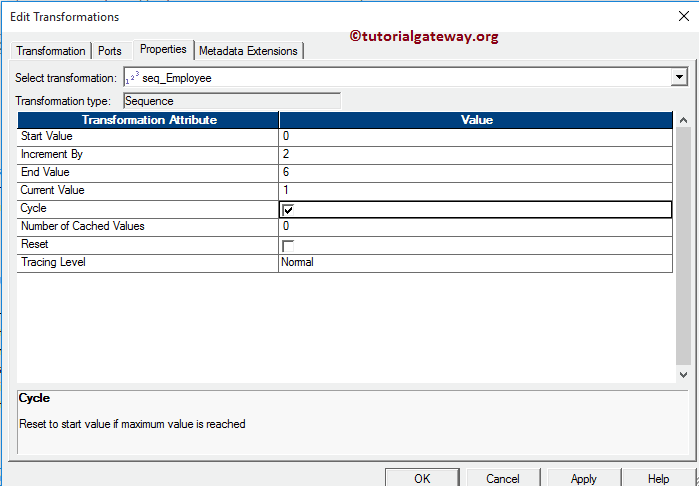Viewport: 699px width, 486px height.
Task: Click the scrollbar up arrow
Action: tap(683, 120)
